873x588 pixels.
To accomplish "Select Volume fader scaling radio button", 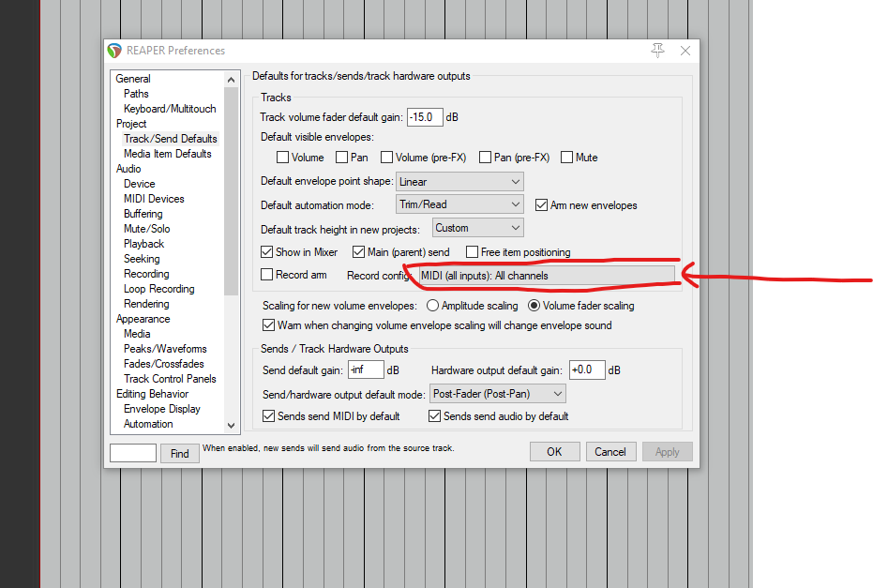I will (x=534, y=306).
